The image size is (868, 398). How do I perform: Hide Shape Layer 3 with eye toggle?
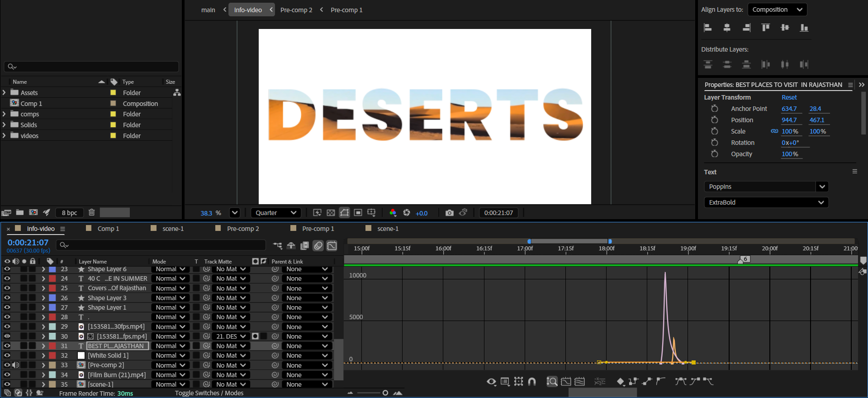coord(7,298)
